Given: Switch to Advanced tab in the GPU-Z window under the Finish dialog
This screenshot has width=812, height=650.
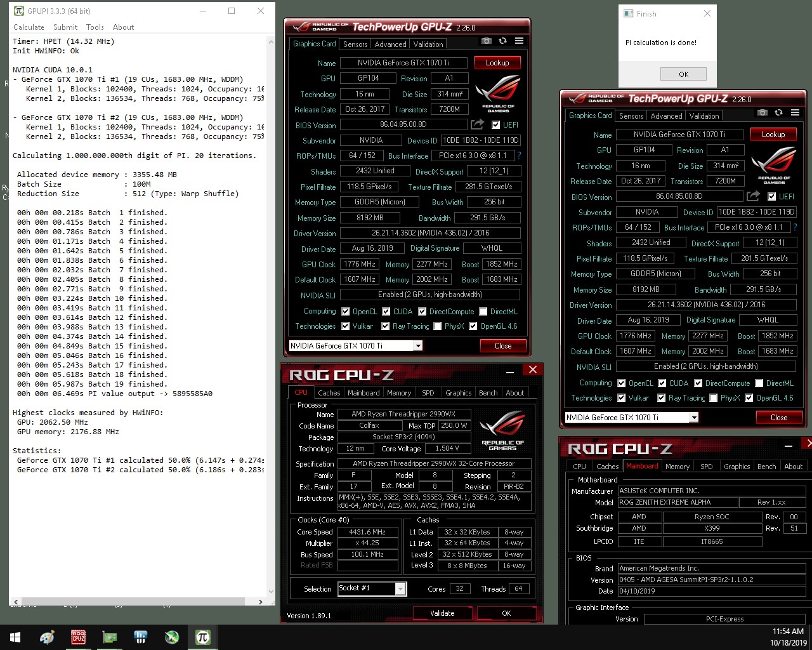Looking at the screenshot, I should [666, 116].
